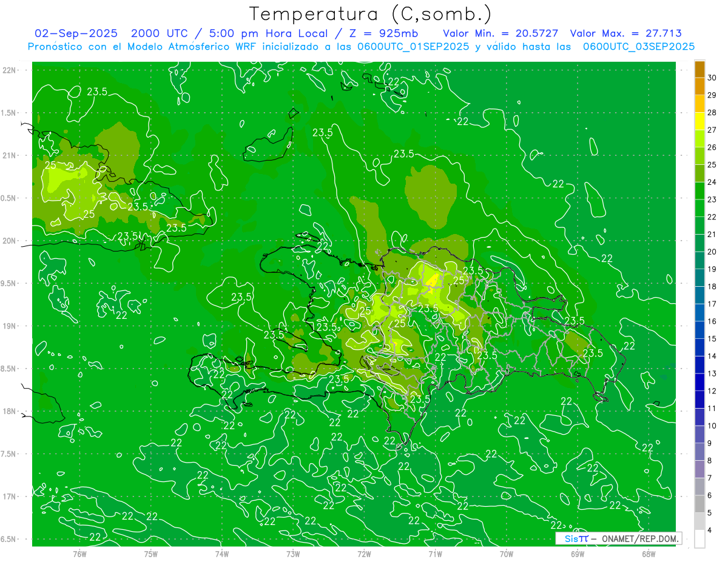This screenshot has height=562, width=728.
Task: Click the dark orange top swatch of color scale
Action: [x=699, y=69]
